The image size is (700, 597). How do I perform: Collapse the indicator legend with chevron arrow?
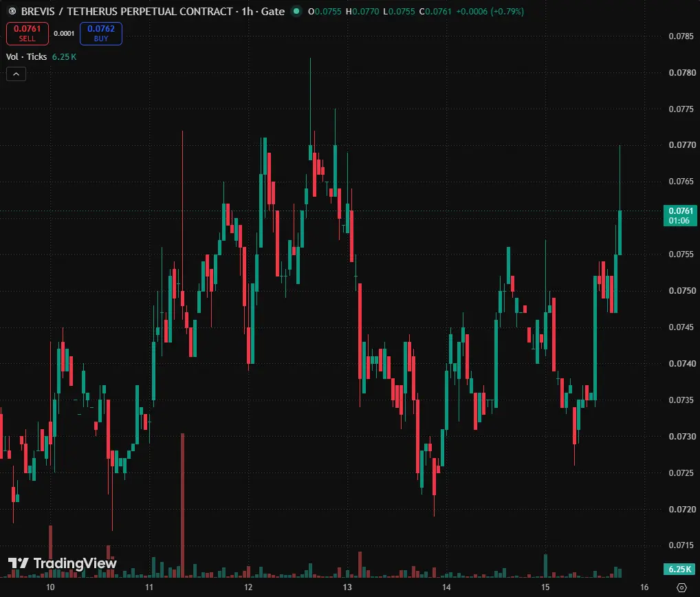click(x=16, y=74)
